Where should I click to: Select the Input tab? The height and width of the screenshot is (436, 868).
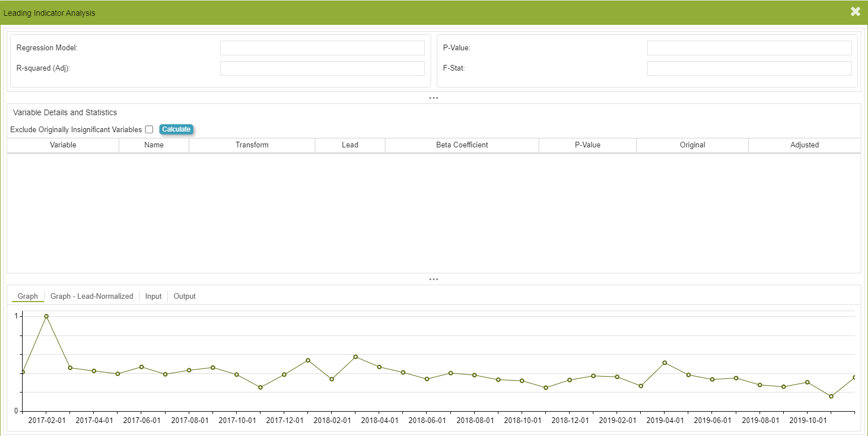[x=153, y=297]
